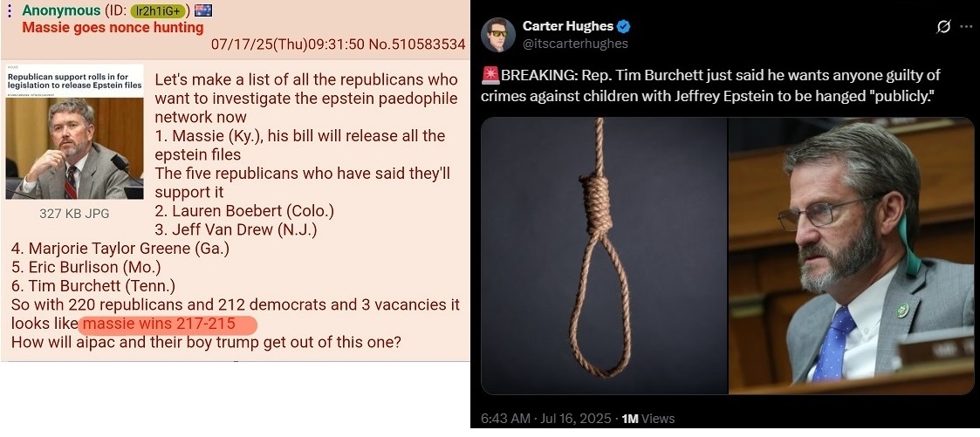Open the Tim Burchett photo
This screenshot has width=980, height=437.
(x=851, y=256)
